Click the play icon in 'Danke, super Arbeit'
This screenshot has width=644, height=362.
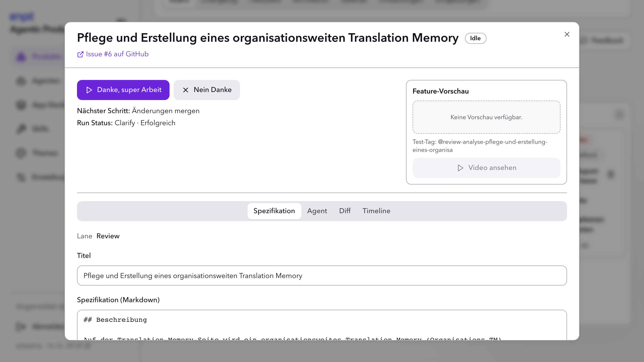tap(89, 90)
